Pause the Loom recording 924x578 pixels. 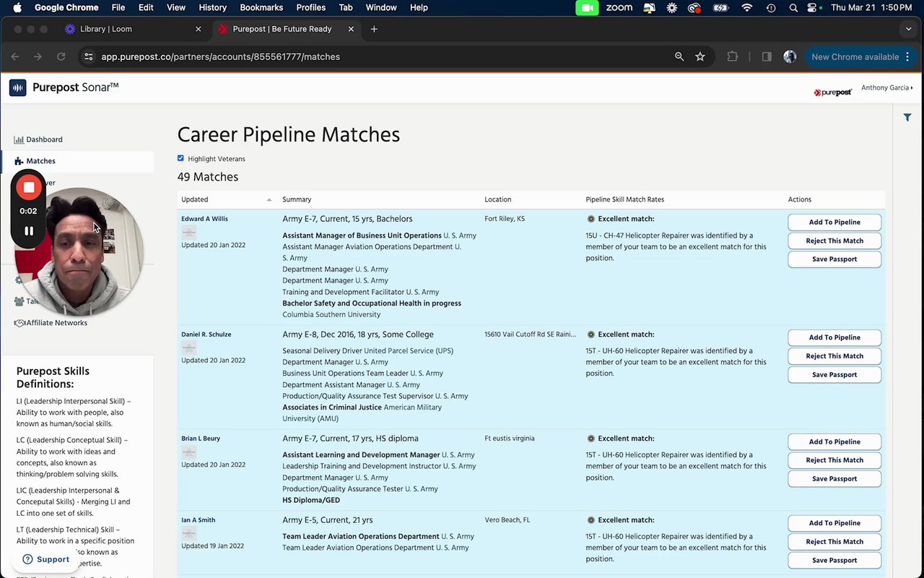29,231
